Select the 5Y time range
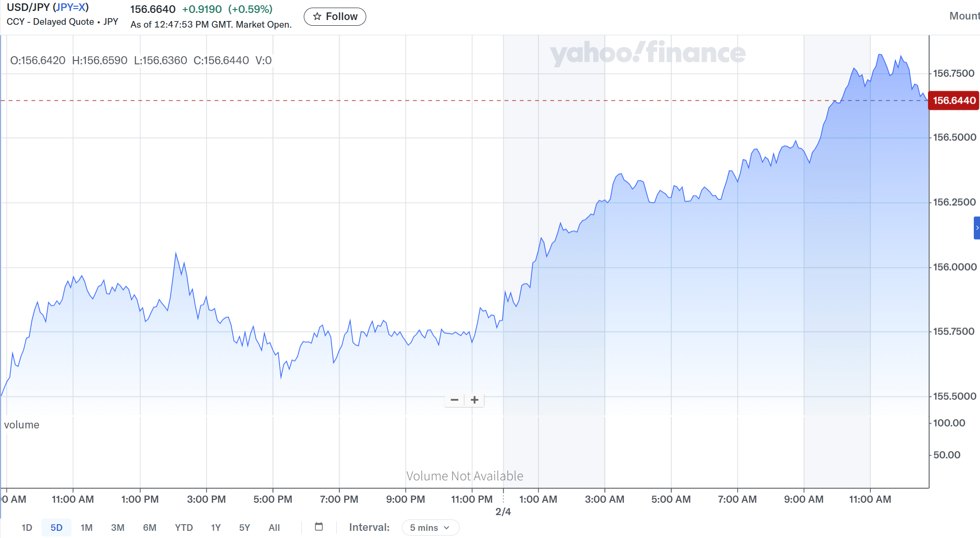This screenshot has height=538, width=980. (x=244, y=528)
